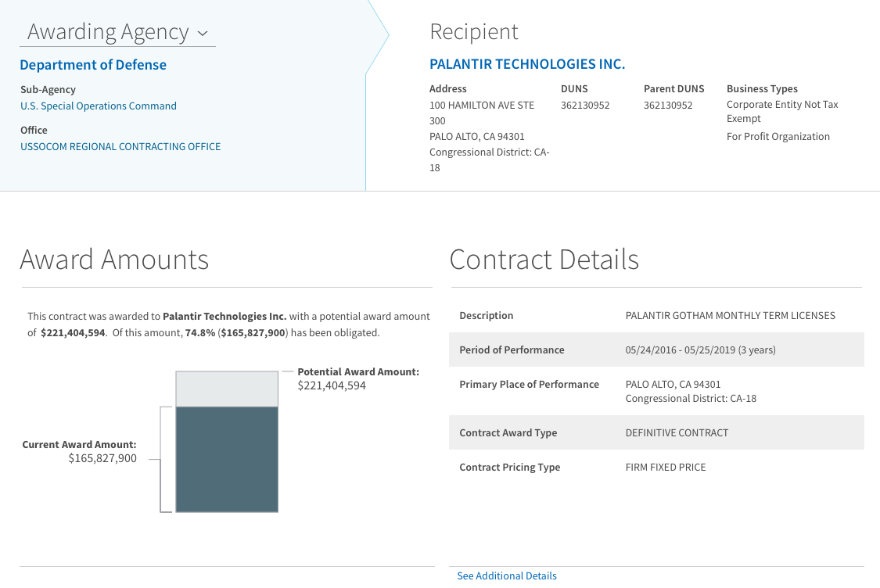The width and height of the screenshot is (880, 588).
Task: Click the 74.8% obligated percentage in summary
Action: [200, 333]
